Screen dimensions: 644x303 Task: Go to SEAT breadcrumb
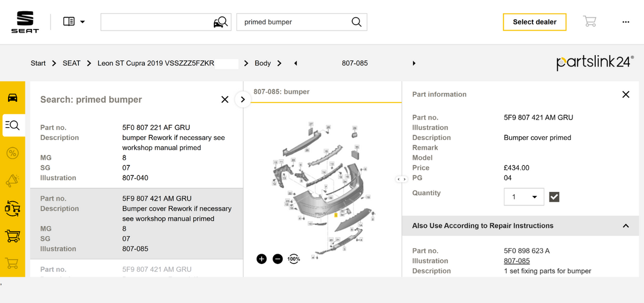[71, 63]
